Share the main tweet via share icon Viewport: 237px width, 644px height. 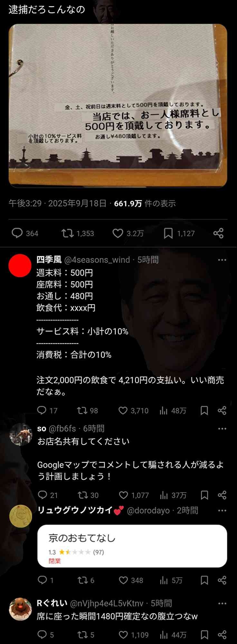[218, 233]
